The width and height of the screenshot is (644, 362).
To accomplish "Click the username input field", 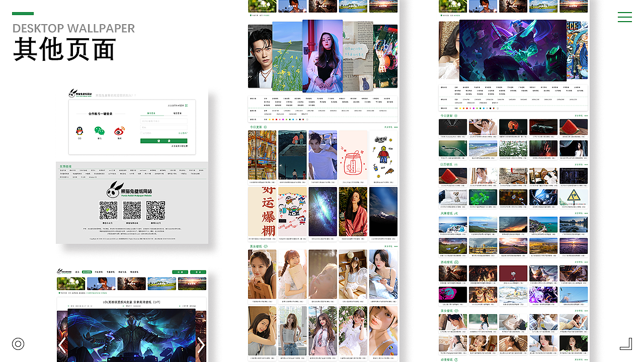I will [x=164, y=121].
